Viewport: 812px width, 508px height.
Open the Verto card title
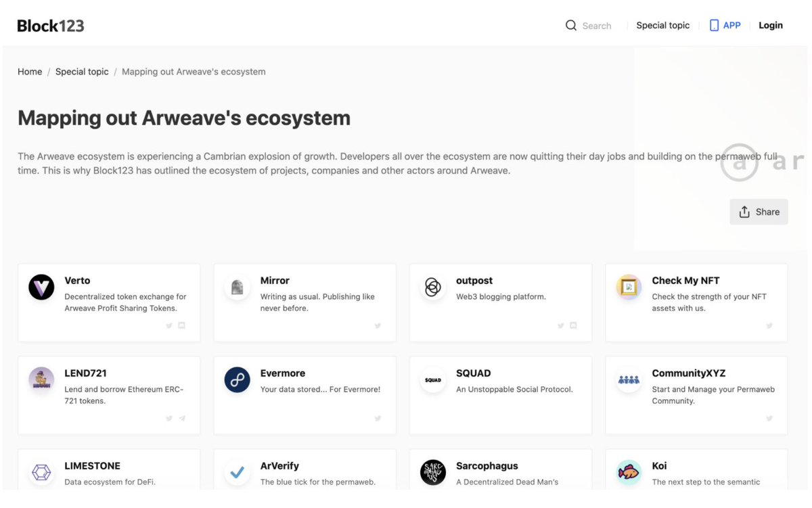(77, 281)
